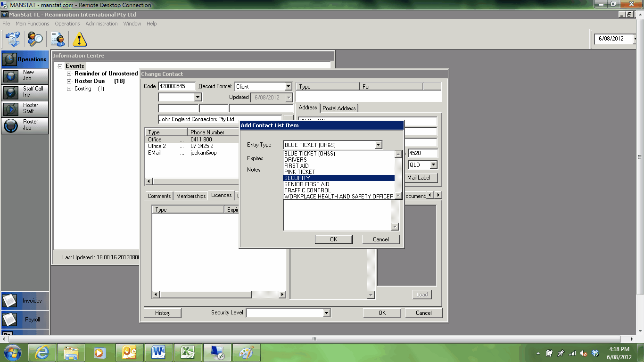Click the Roster Job sidebar button
This screenshot has width=644, height=362.
point(25,125)
